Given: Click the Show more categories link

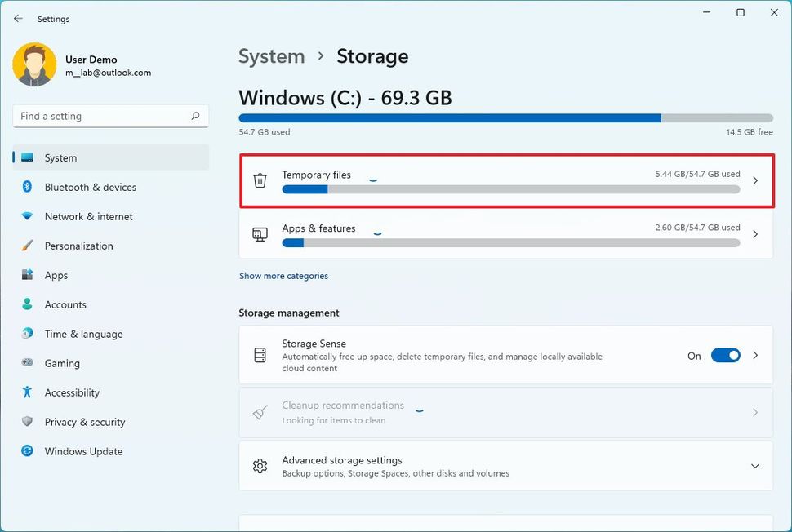Looking at the screenshot, I should (x=283, y=276).
